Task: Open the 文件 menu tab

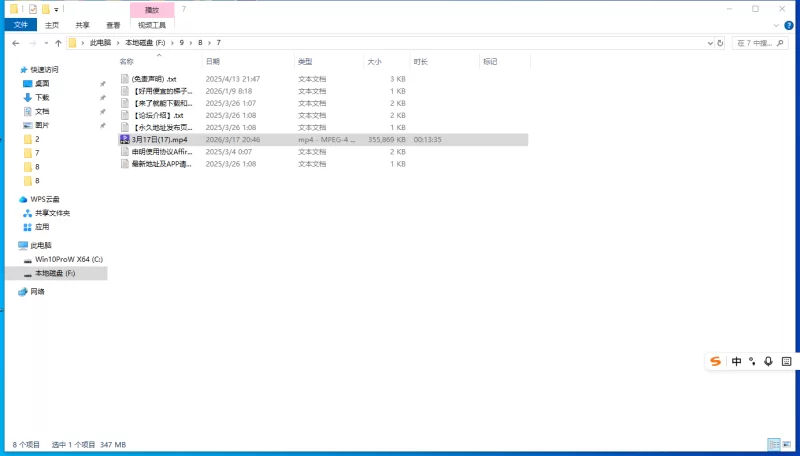Action: [20, 24]
